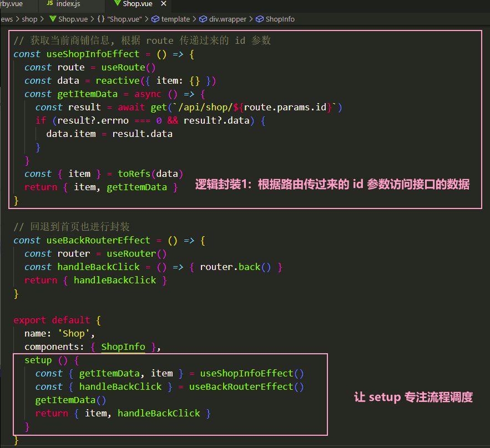490x448 pixels.
Task: Click router.back() call
Action: 235,267
